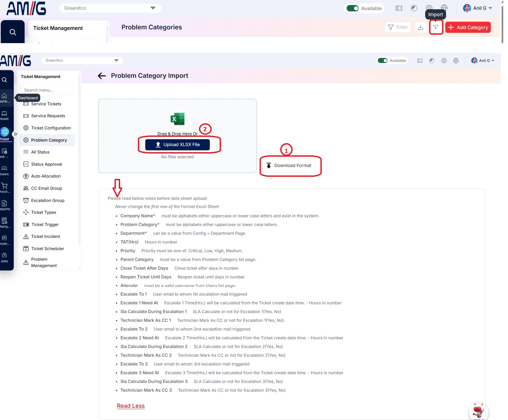The image size is (508, 420).
Task: Click the ticket icon in lower header
Action: tap(420, 61)
